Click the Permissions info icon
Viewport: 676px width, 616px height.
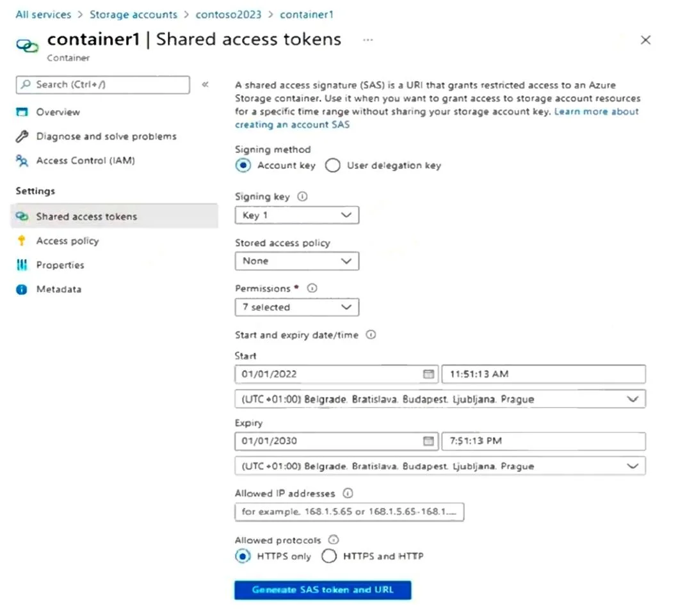coord(312,288)
